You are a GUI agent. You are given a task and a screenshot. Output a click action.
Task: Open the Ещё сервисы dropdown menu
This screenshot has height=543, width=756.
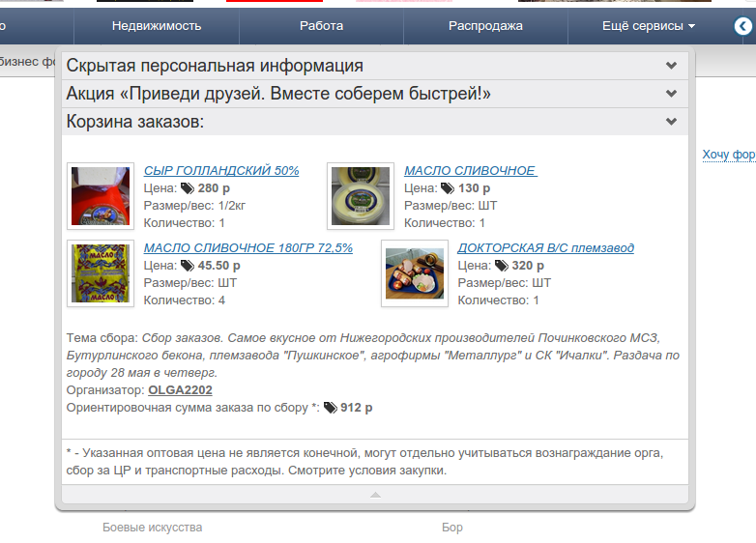[x=649, y=26]
